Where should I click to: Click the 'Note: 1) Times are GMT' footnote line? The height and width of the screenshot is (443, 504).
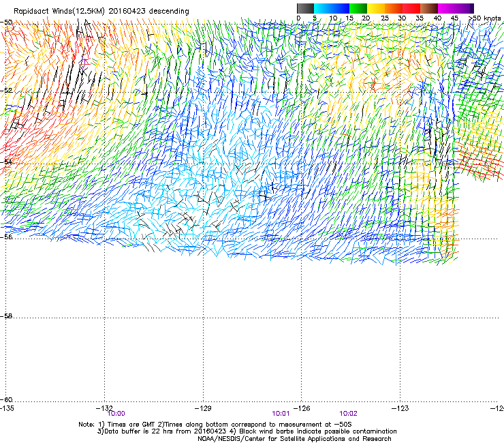click(x=215, y=425)
